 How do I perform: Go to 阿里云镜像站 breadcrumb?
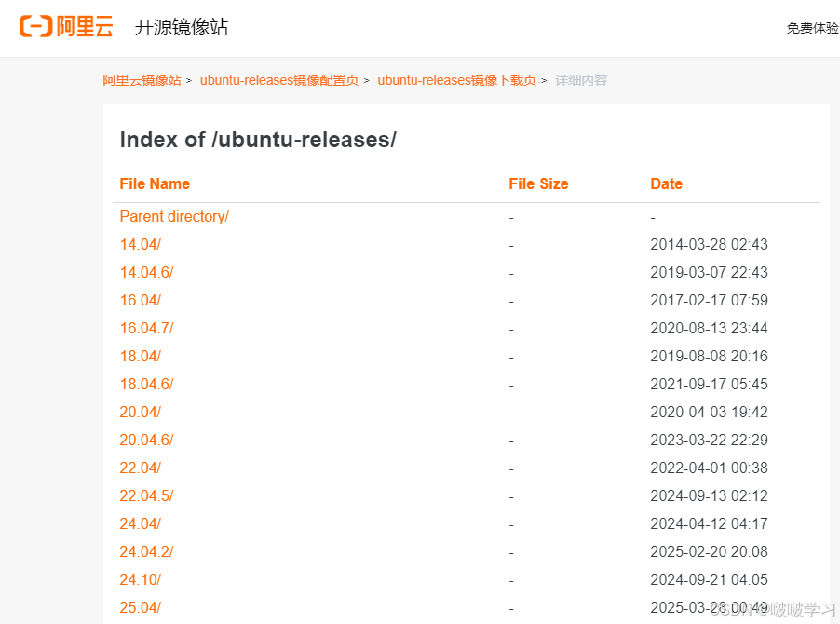(x=142, y=80)
